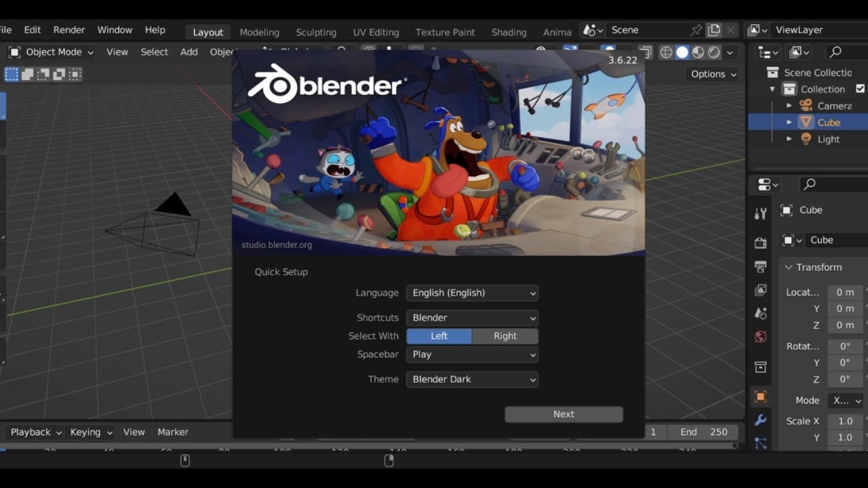Click the End frame field showing 250

[704, 432]
